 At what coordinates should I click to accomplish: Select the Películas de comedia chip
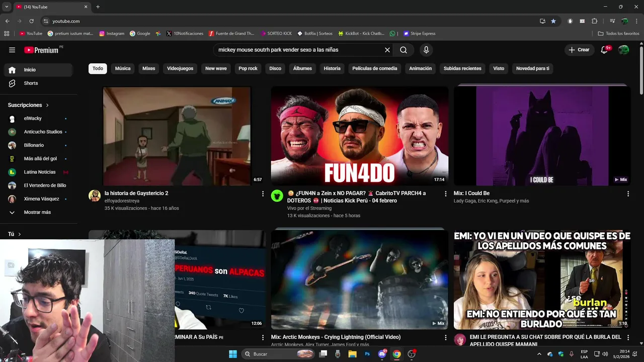coord(375,68)
